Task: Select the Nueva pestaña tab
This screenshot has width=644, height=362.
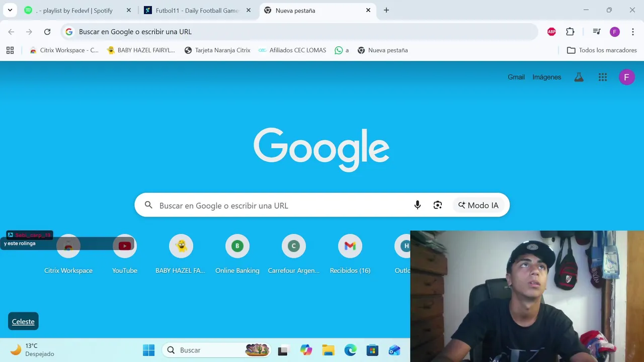Action: 318,10
